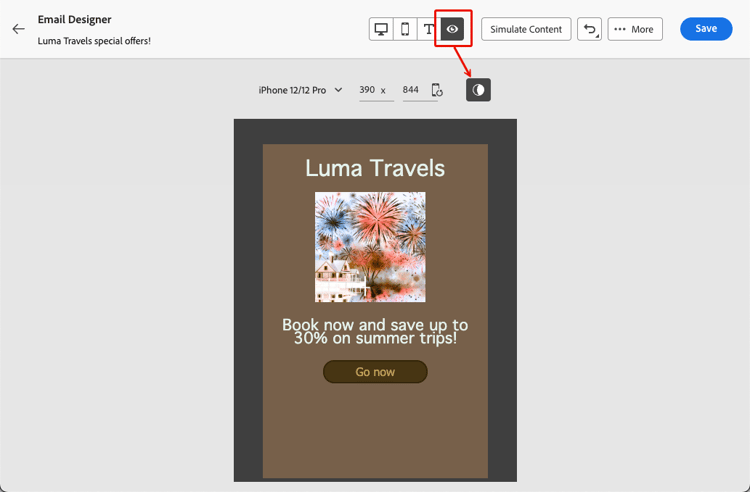Select the fireworks image
750x492 pixels.
tap(370, 247)
